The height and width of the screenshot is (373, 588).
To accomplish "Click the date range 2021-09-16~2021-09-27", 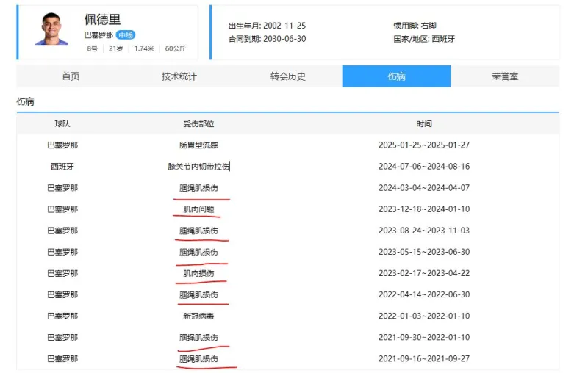I will point(424,359).
